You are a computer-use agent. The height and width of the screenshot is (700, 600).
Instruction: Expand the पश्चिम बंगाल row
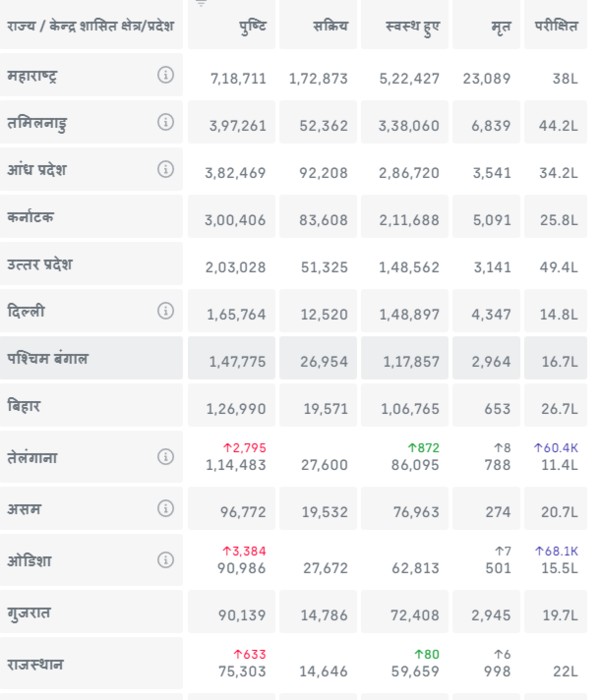[48, 359]
